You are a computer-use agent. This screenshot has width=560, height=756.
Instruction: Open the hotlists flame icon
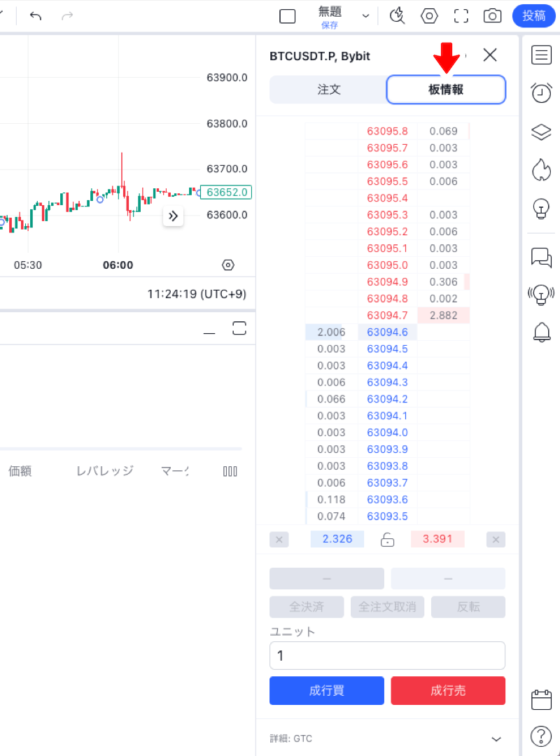(541, 169)
